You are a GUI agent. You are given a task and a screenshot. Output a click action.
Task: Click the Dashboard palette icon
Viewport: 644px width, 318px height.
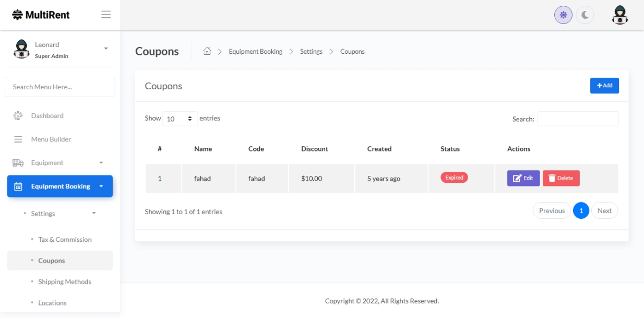pyautogui.click(x=18, y=116)
